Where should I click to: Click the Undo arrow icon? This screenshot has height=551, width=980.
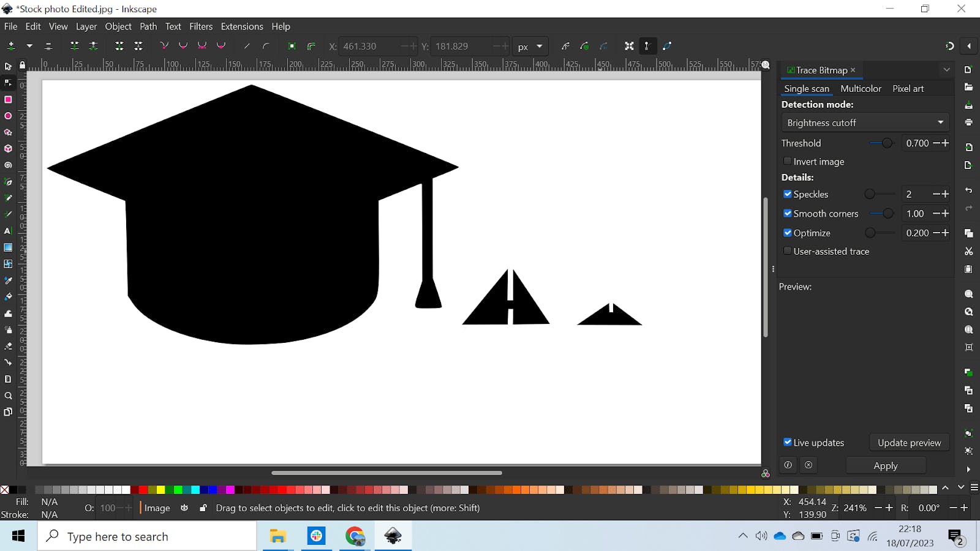pyautogui.click(x=968, y=190)
